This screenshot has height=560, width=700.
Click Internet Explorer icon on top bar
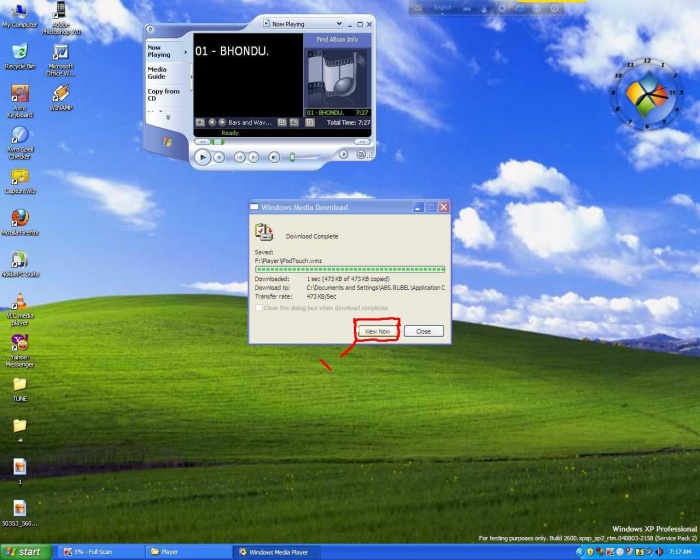pos(519,8)
